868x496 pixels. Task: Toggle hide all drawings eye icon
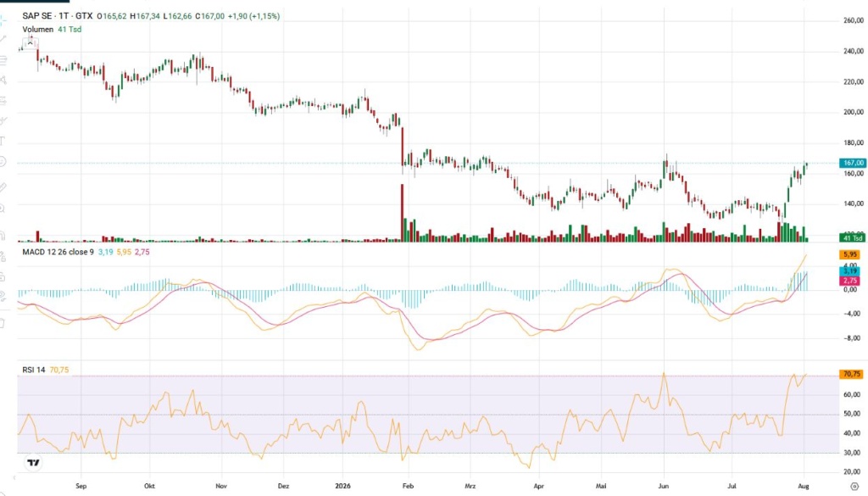coord(3,296)
